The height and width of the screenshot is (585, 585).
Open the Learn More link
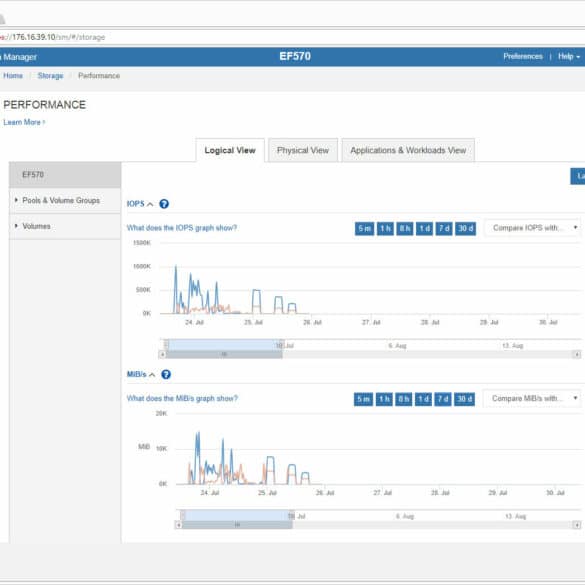(x=24, y=122)
